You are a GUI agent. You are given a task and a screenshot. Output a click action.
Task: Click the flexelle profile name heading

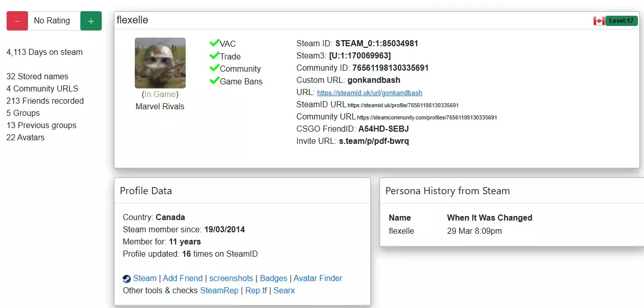(132, 20)
